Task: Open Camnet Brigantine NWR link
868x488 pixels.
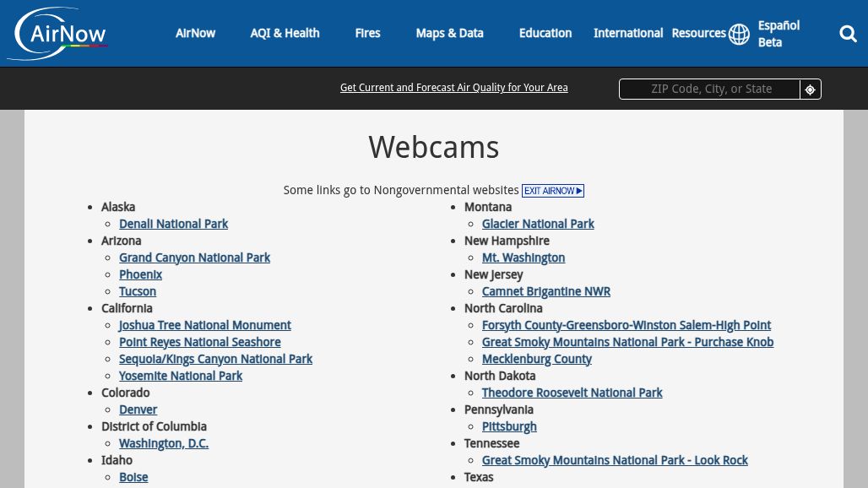Action: coord(545,291)
